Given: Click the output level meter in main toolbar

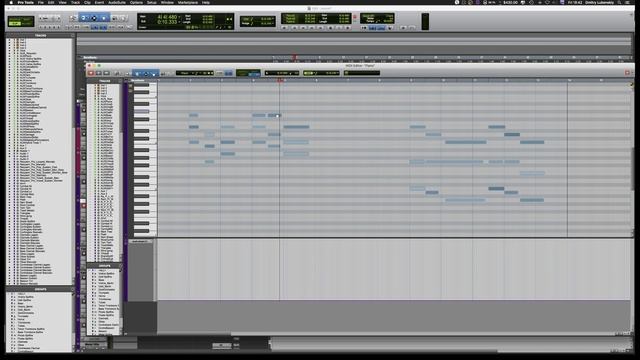Looking at the screenshot, I should click(x=425, y=21).
